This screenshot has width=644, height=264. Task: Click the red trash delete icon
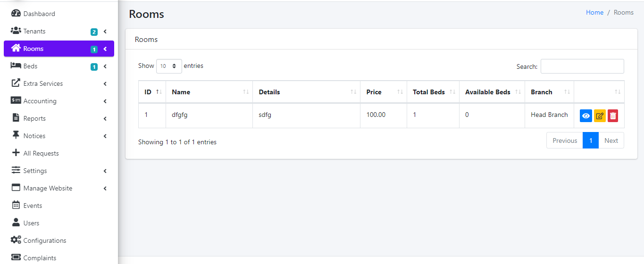(613, 116)
